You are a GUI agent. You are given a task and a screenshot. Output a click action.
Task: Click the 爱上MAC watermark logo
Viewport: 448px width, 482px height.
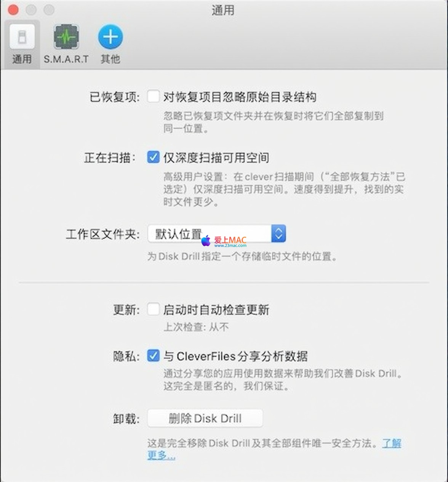pos(224,241)
